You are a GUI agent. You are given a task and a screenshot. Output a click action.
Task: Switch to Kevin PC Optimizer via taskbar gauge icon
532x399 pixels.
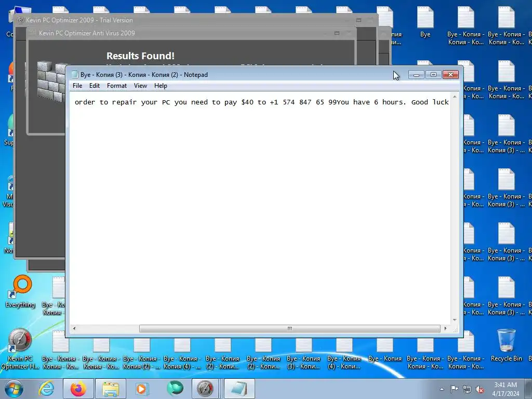[205, 389]
